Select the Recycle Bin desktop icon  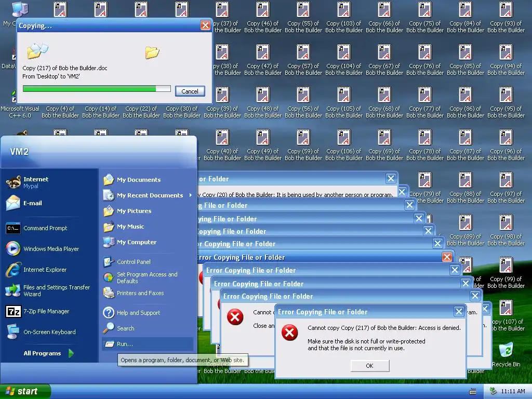click(506, 354)
